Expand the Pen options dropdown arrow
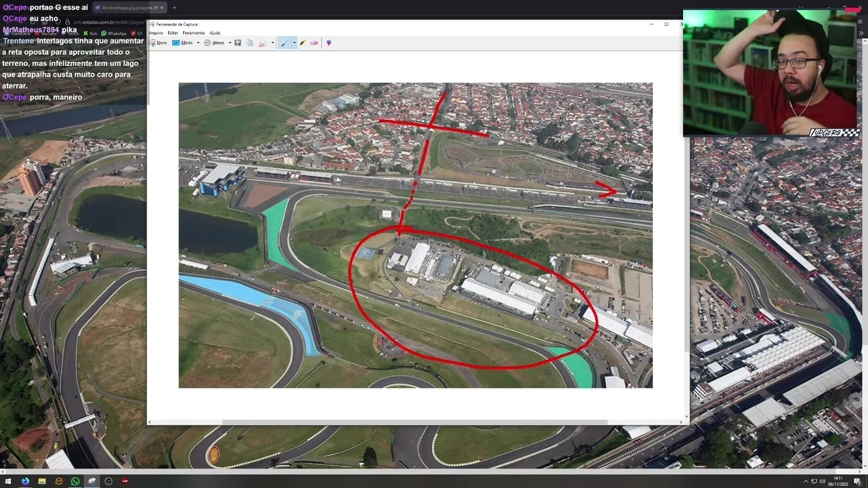868x488 pixels. pyautogui.click(x=294, y=43)
